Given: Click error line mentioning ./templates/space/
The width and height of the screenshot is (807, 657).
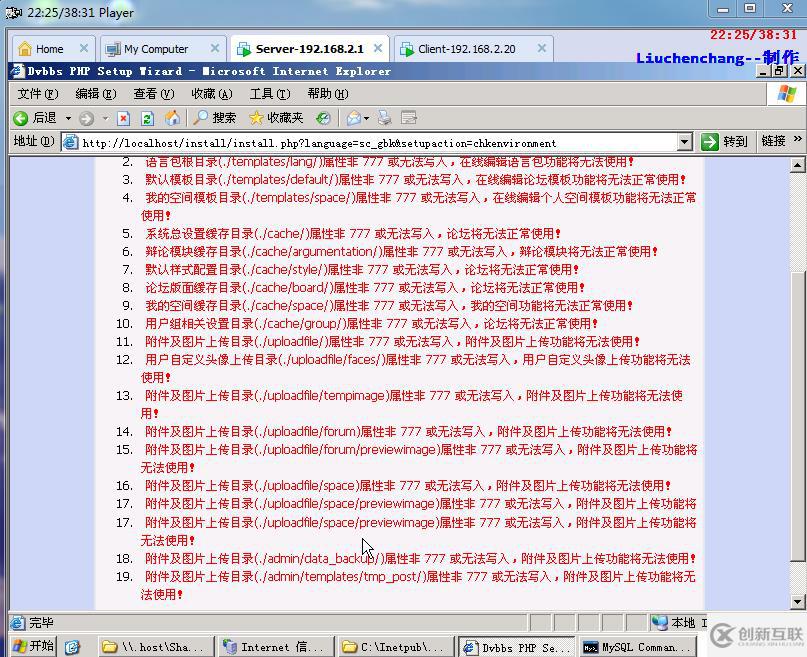Looking at the screenshot, I should [x=418, y=206].
